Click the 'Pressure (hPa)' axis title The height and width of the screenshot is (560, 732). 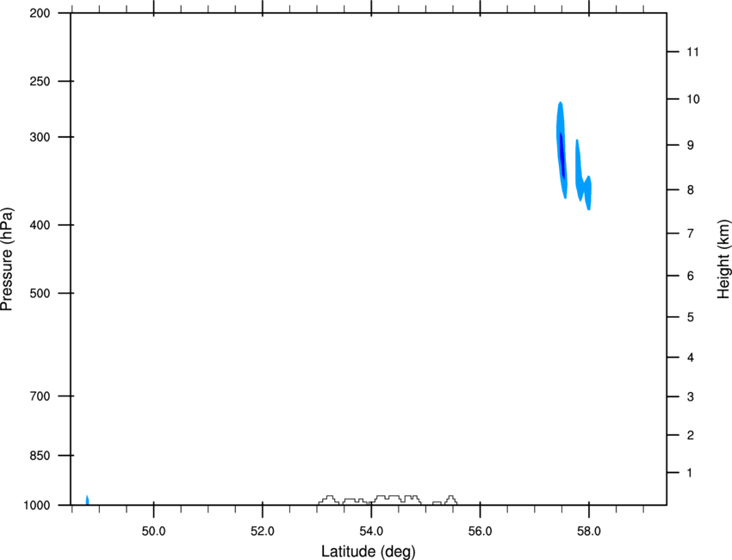[x=7, y=259]
